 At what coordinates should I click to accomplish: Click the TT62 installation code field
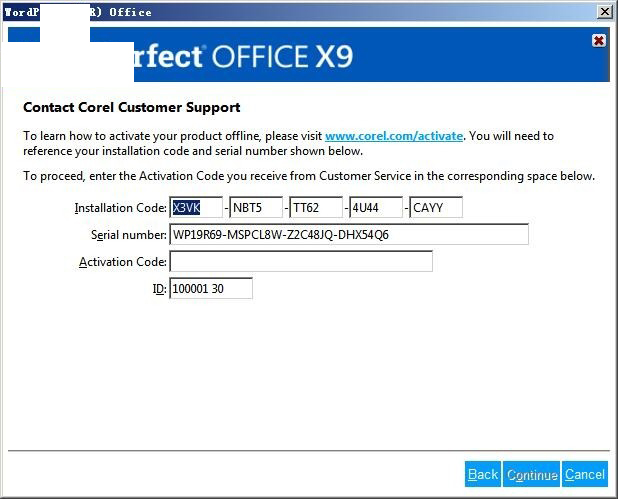tap(316, 207)
